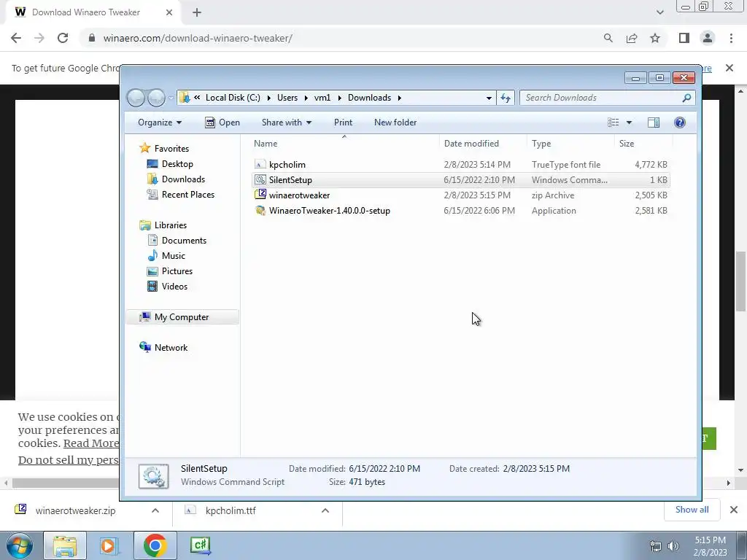Click the webpage's vertical scrollbar thumb
This screenshot has width=747, height=560.
tap(740, 281)
